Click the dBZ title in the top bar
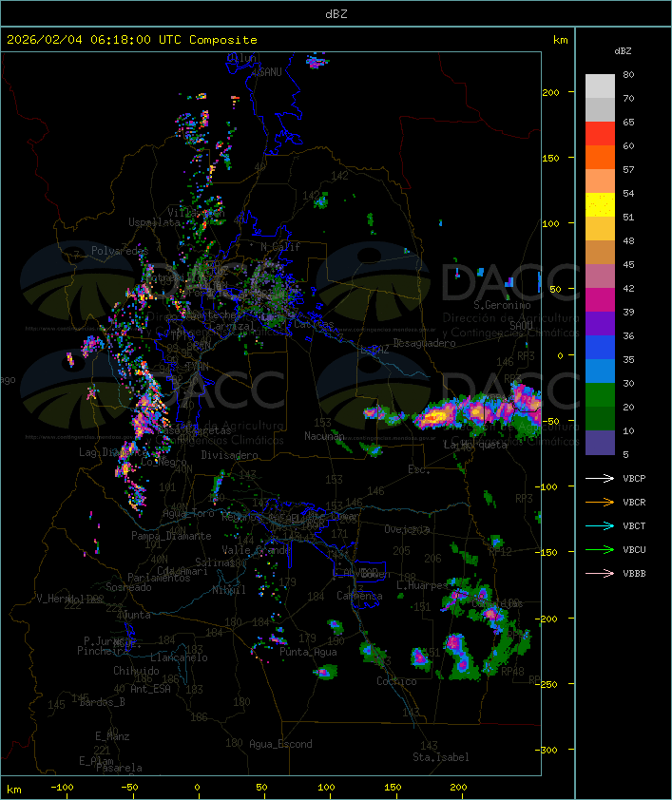The width and height of the screenshot is (672, 800). click(x=336, y=14)
